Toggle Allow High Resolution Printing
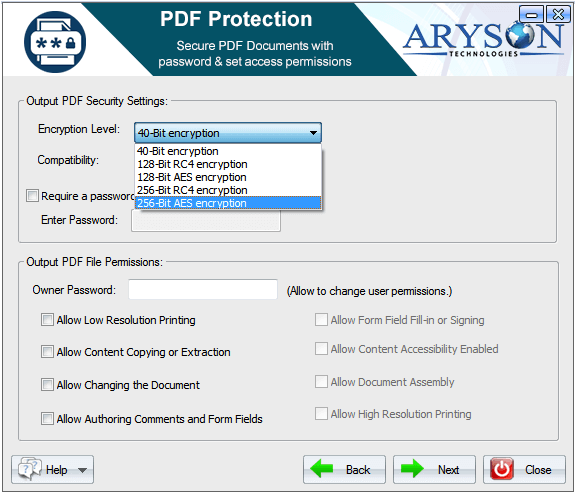 [x=321, y=413]
